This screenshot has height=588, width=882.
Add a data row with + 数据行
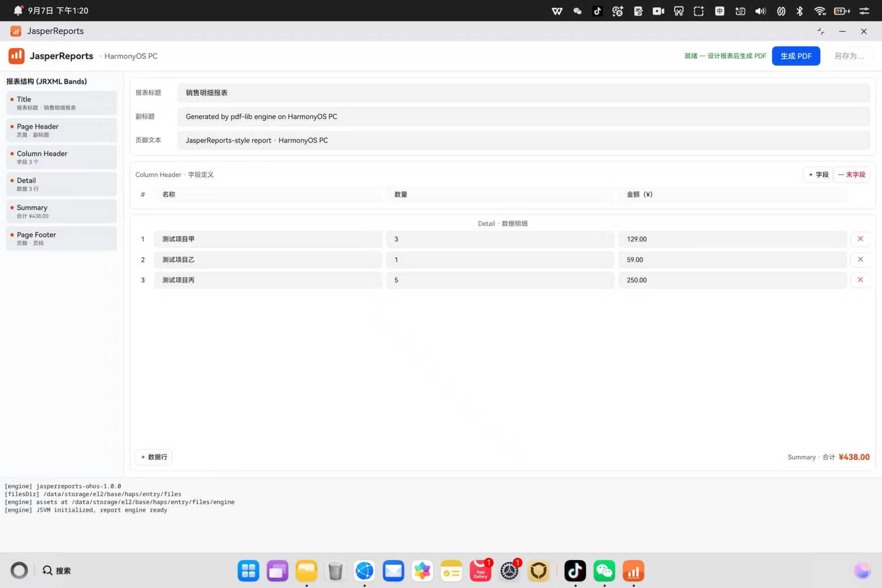154,457
